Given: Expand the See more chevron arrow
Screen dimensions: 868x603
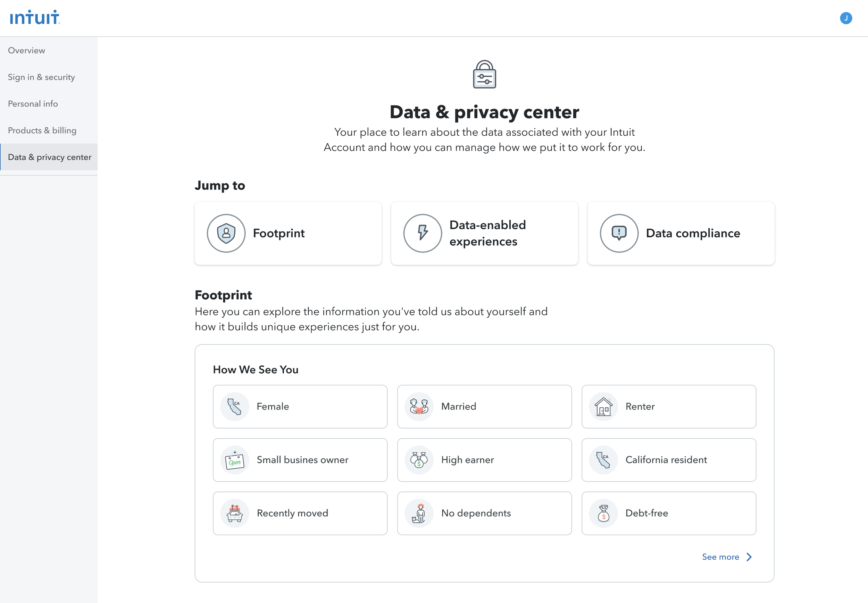Looking at the screenshot, I should (x=749, y=557).
